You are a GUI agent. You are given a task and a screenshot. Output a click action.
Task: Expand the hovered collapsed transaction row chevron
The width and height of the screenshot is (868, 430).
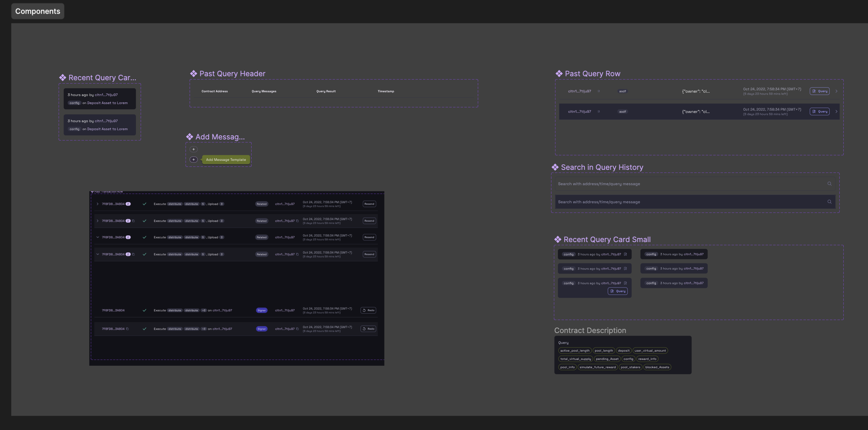(97, 221)
